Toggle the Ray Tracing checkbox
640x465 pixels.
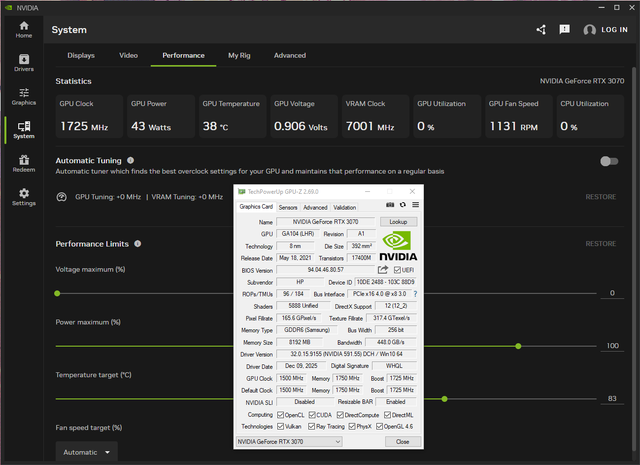pyautogui.click(x=311, y=426)
